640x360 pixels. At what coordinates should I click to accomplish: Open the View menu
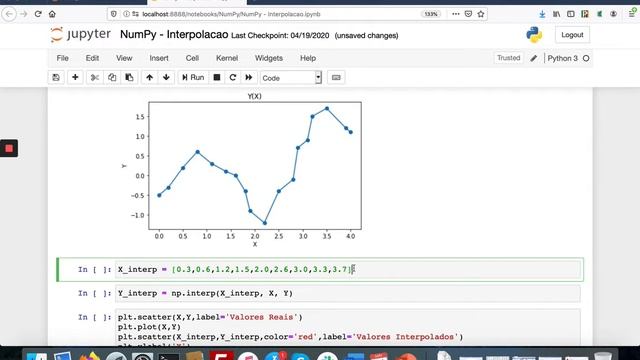(x=124, y=58)
